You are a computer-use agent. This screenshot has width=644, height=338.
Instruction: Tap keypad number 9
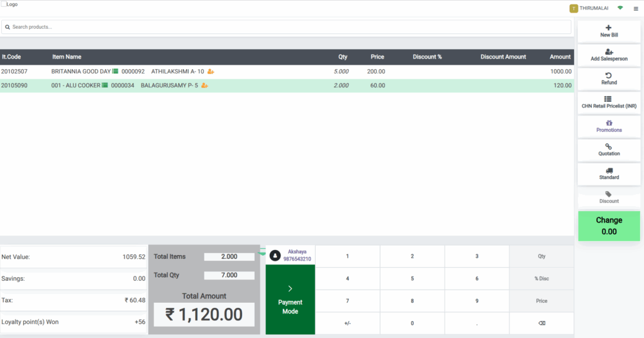477,301
